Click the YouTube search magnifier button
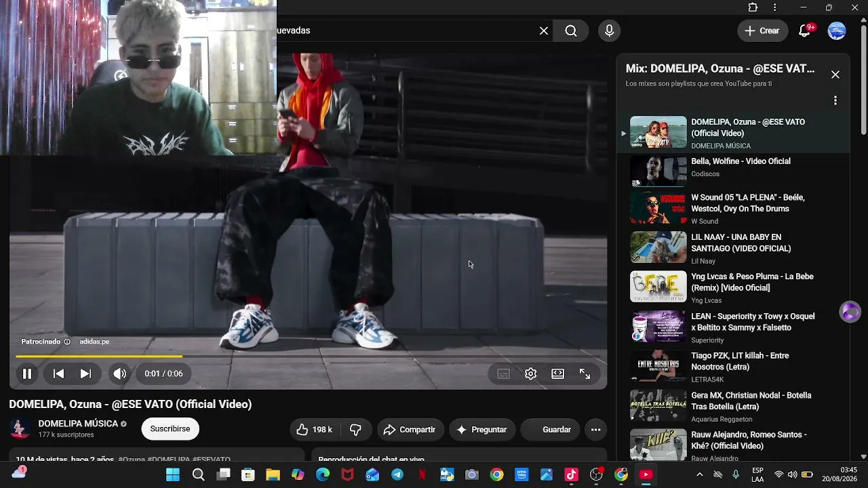Screen dimensions: 868x488 pyautogui.click(x=571, y=30)
